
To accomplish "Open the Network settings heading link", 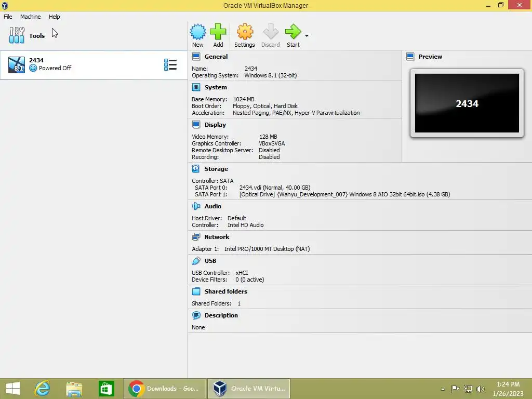I will (217, 237).
